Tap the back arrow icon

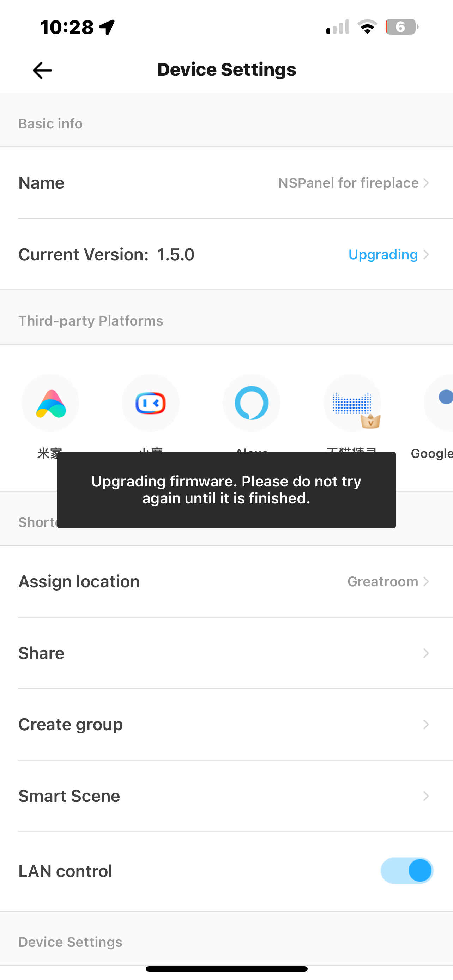pyautogui.click(x=42, y=71)
